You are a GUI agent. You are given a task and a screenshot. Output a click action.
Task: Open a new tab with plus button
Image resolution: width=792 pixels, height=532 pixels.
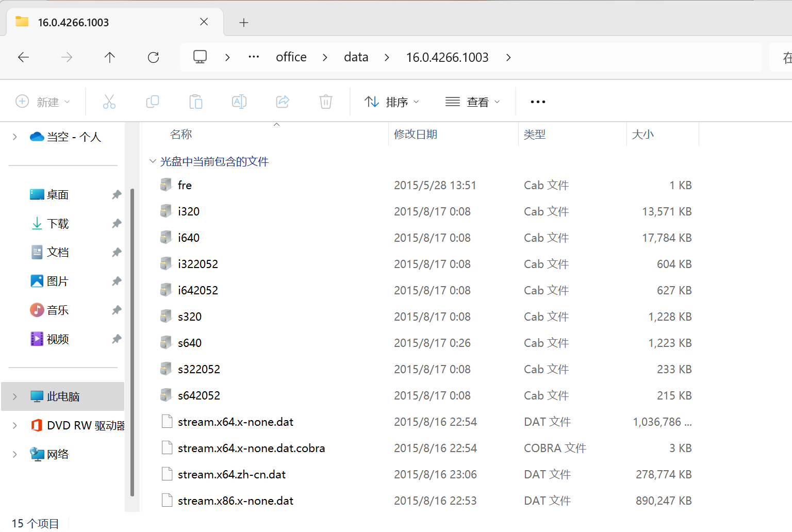click(x=244, y=22)
